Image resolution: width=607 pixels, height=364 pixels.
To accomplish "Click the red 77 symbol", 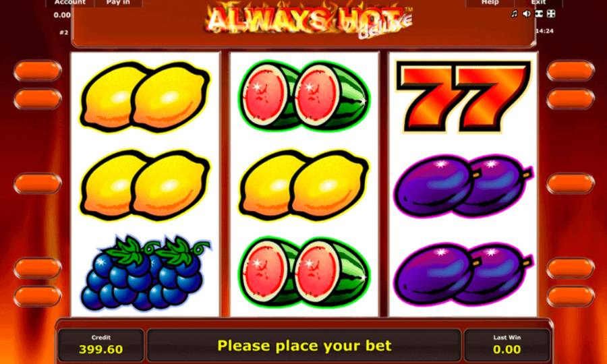I will [x=463, y=96].
